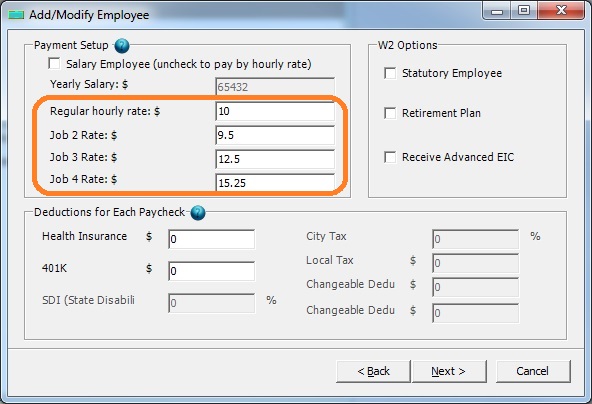
Task: Enable the Statutory Employee option
Action: 390,73
